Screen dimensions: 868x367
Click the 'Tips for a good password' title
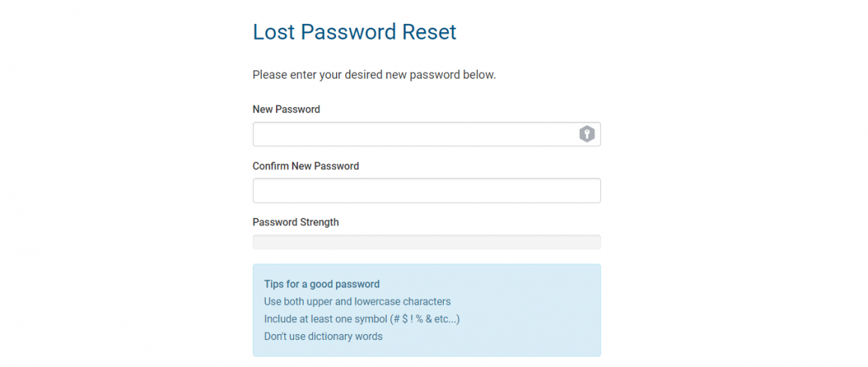322,285
